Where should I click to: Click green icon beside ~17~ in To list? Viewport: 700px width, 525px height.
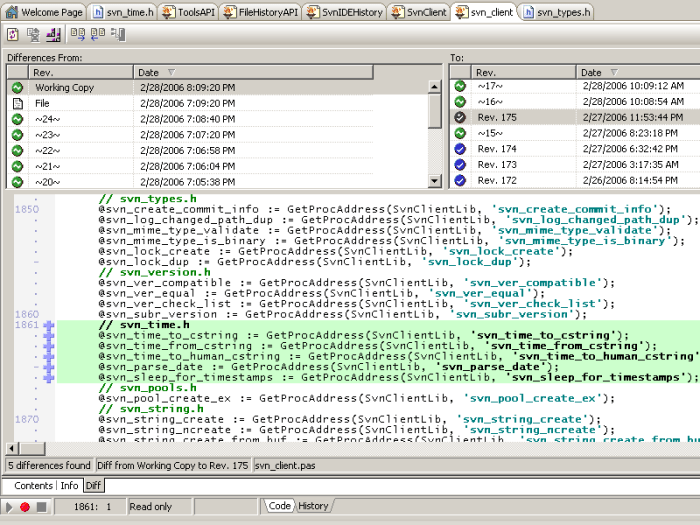click(460, 86)
